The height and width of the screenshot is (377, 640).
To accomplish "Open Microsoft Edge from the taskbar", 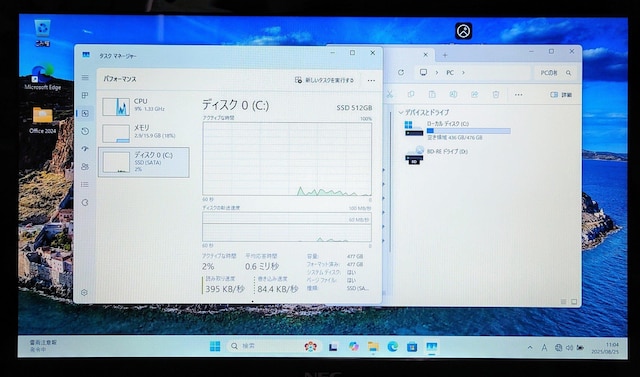I will coord(393,347).
